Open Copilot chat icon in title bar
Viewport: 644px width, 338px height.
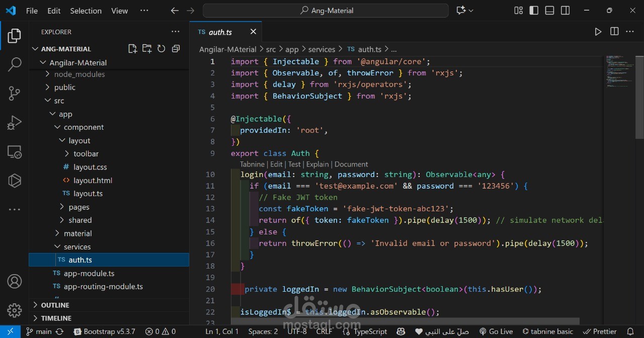tap(461, 11)
